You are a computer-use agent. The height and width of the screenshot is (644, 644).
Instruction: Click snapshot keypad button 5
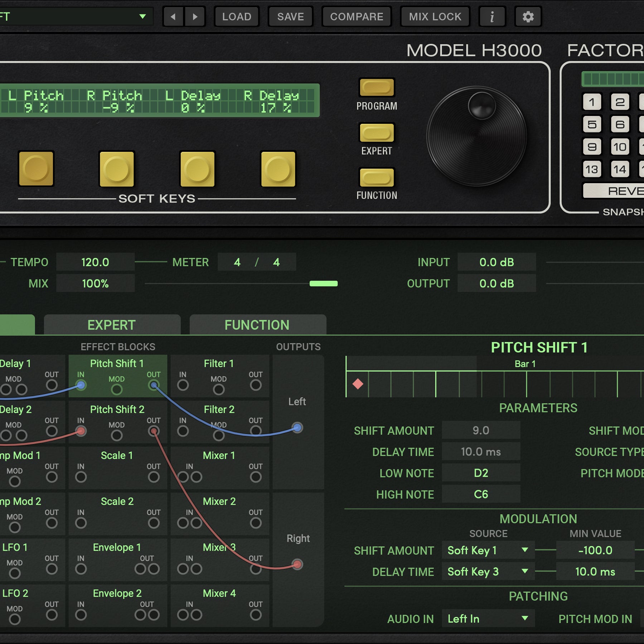[x=592, y=124]
